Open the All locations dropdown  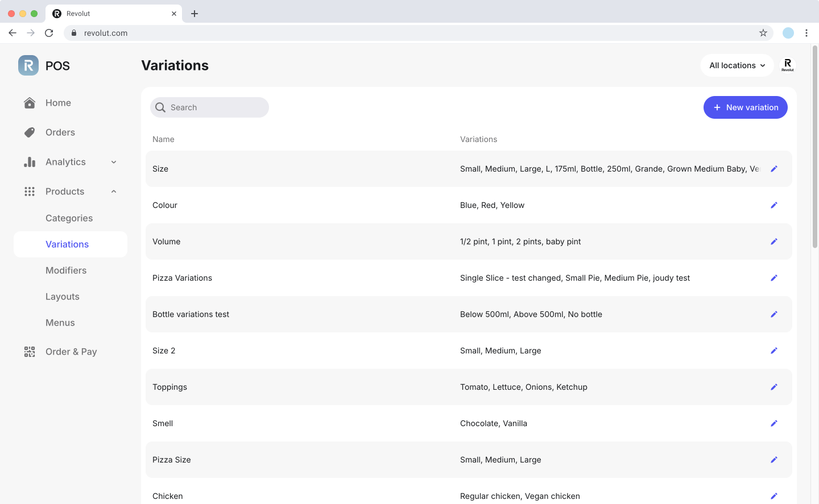click(737, 65)
